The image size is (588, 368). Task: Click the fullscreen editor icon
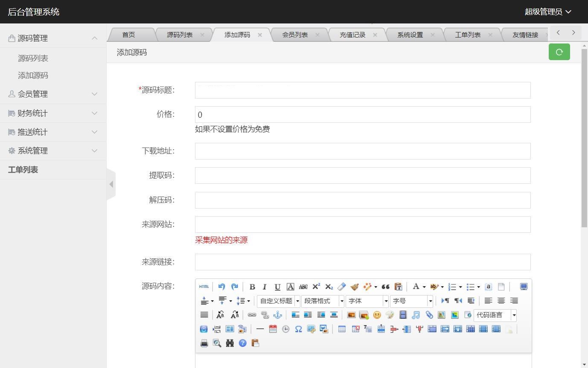[524, 287]
